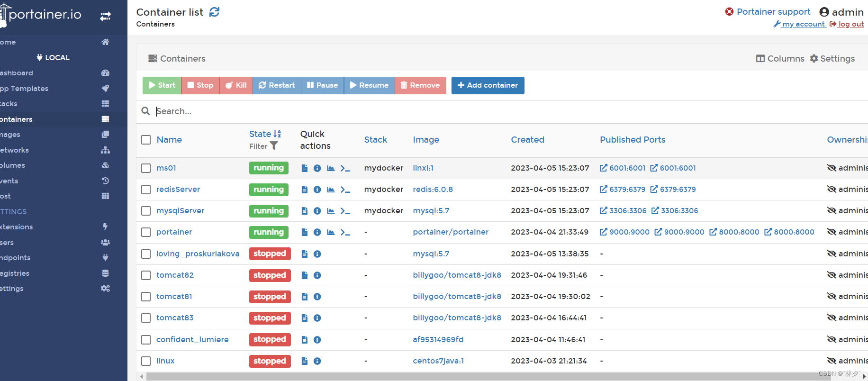Open the Columns chooser
Screen dimensions: 868x381
(780, 59)
